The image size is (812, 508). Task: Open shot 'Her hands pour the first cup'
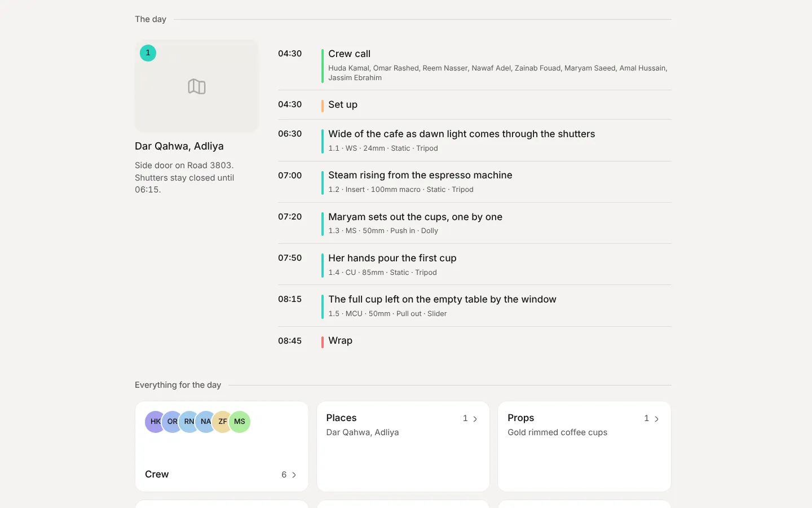click(x=475, y=264)
